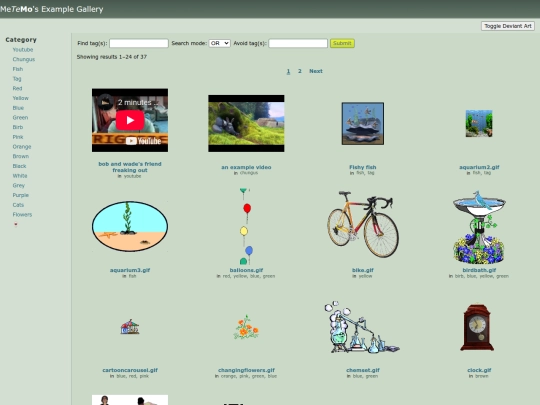
Task: Select the Fish category
Action: click(18, 69)
